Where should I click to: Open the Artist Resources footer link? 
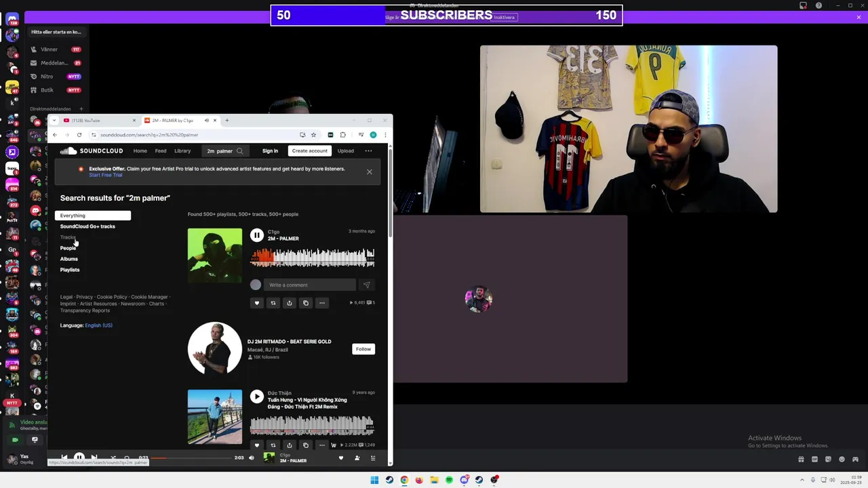pyautogui.click(x=98, y=304)
